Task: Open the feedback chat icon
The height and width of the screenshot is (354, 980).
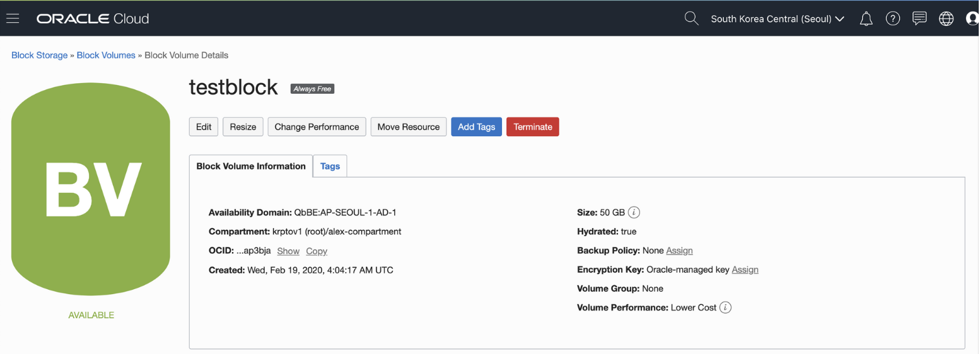Action: click(x=919, y=18)
